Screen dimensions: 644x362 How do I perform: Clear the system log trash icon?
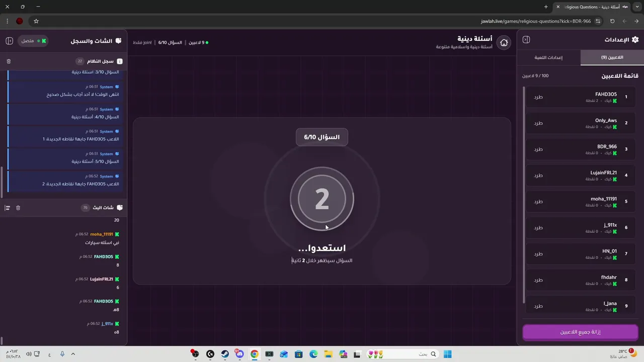[x=9, y=61]
